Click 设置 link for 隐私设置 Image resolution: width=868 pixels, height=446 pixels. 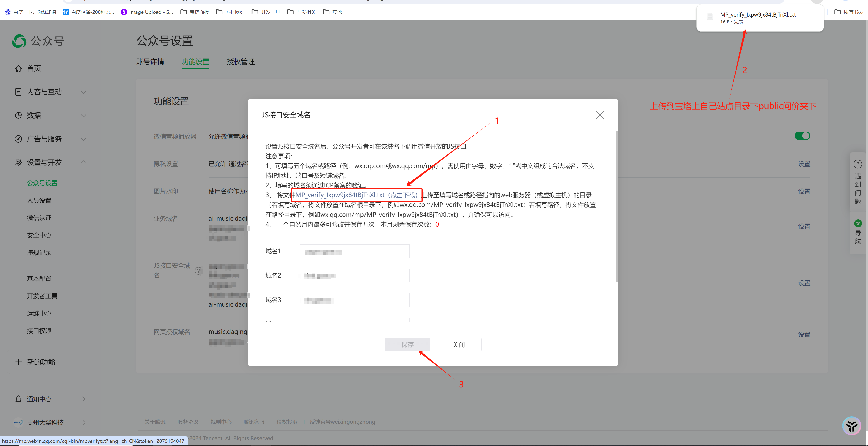point(804,164)
